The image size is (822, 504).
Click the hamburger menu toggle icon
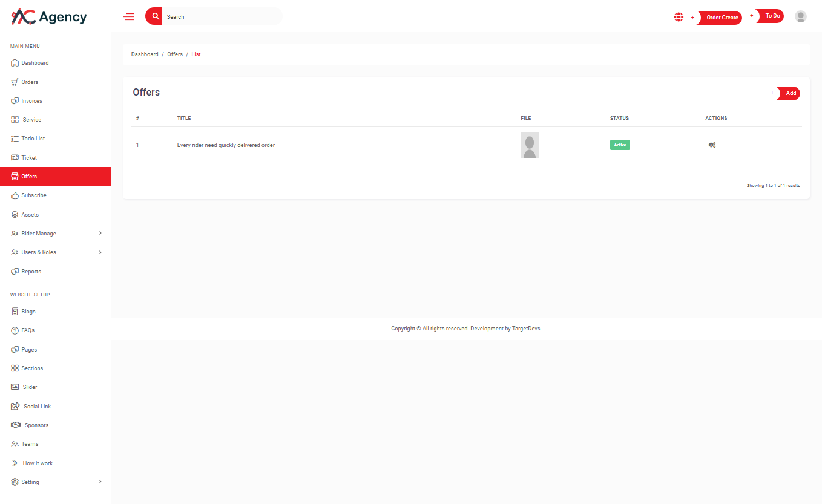point(129,17)
